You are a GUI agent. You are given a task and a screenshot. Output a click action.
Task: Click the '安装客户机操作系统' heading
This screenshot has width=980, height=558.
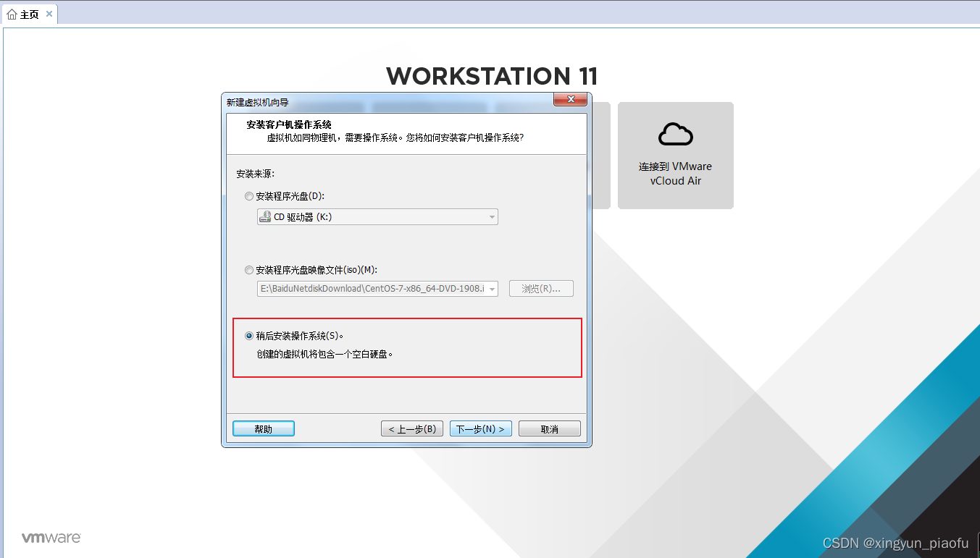[289, 125]
